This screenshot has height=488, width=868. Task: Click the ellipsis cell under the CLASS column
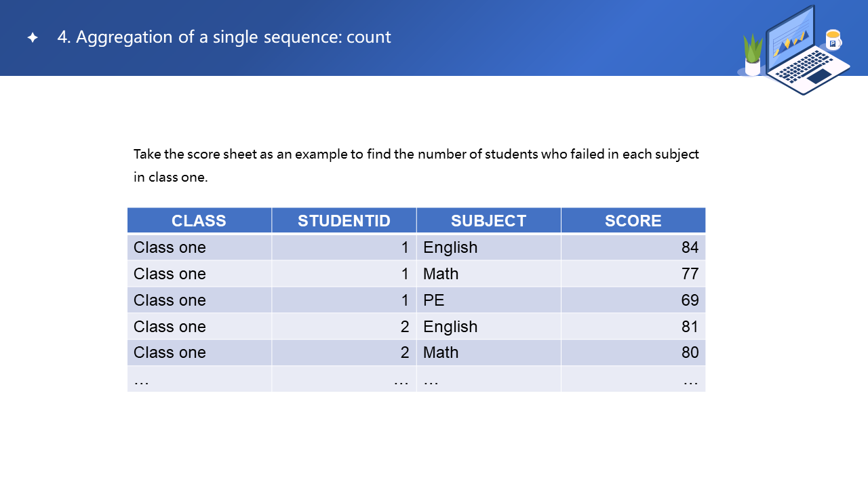(x=199, y=380)
